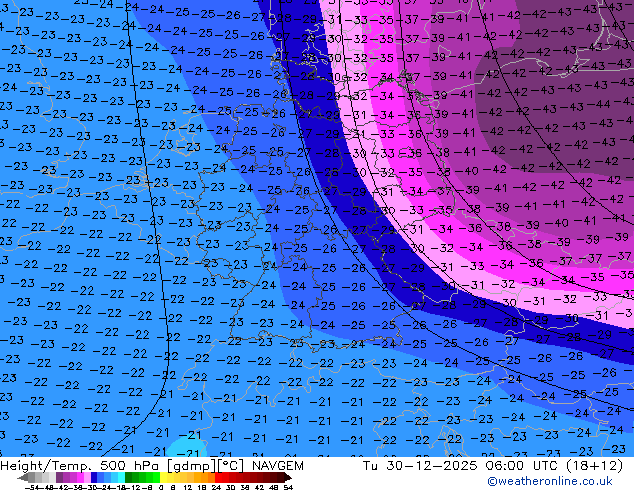Screen dimensions: 634x490
Task: Click the 'Height/Temp. 500 hPa' chart title
Action: [x=81, y=466]
